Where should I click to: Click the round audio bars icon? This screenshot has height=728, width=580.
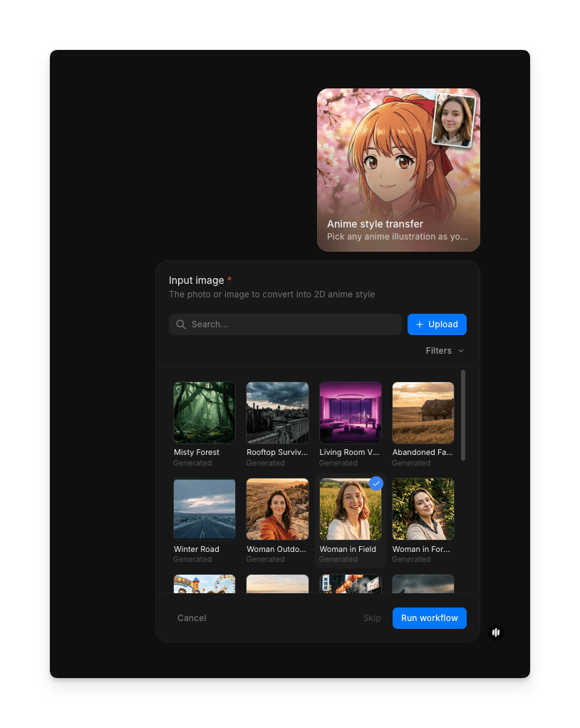click(x=496, y=632)
